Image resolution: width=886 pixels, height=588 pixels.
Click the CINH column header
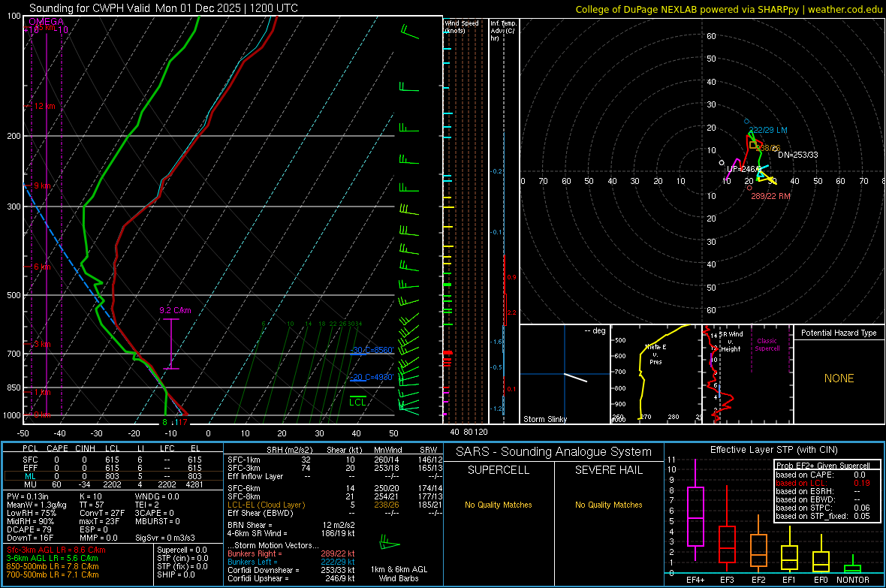(x=86, y=448)
